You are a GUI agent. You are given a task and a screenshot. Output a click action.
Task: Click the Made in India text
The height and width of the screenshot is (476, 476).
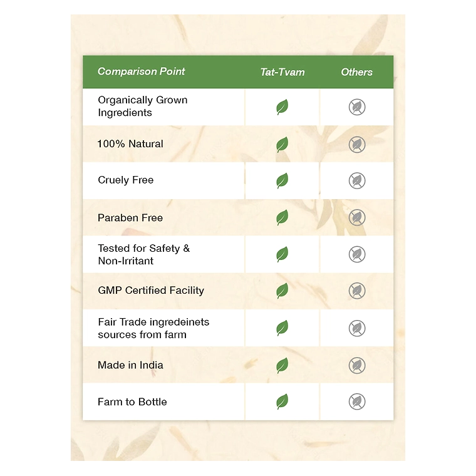tap(130, 365)
